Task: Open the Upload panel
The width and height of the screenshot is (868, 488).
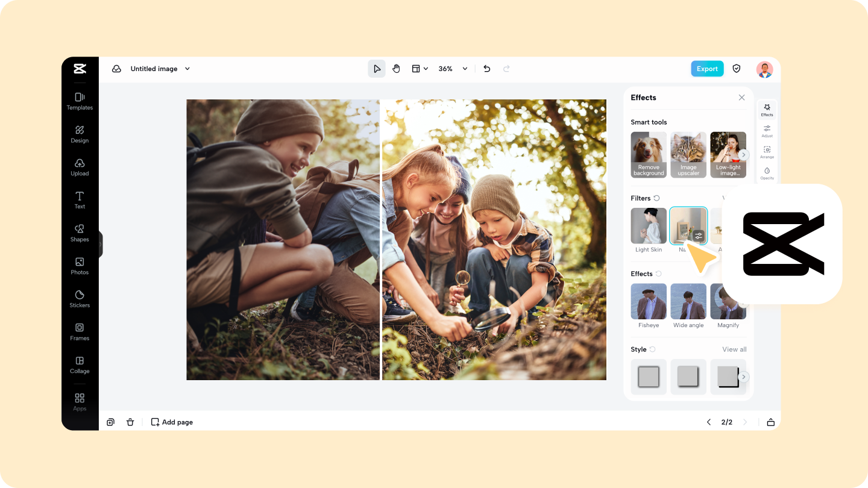Action: [x=80, y=167]
